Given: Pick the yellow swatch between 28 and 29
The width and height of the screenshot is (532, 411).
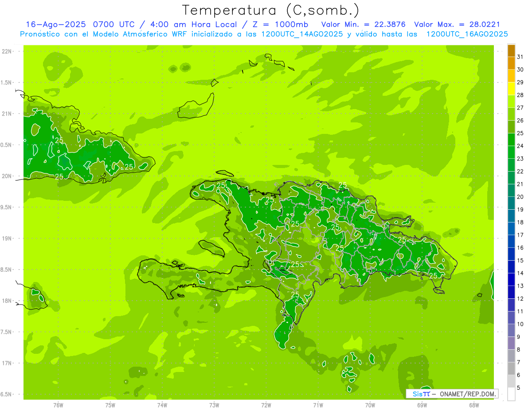Looking at the screenshot, I should (x=511, y=89).
